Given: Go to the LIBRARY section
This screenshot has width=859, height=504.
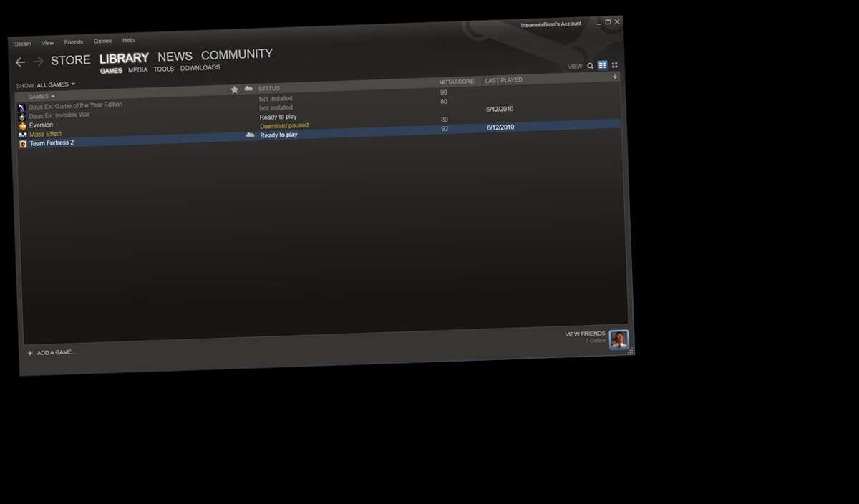Looking at the screenshot, I should pyautogui.click(x=124, y=58).
